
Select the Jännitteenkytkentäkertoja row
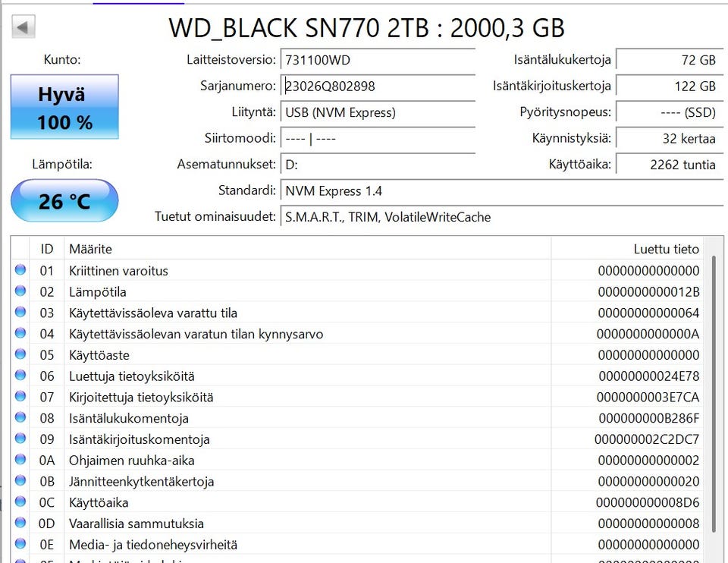click(357, 481)
